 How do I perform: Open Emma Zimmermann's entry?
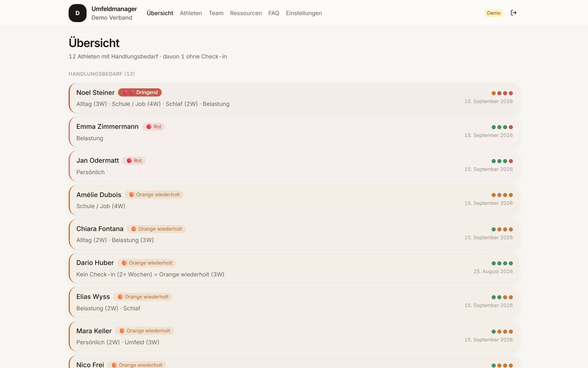click(294, 132)
